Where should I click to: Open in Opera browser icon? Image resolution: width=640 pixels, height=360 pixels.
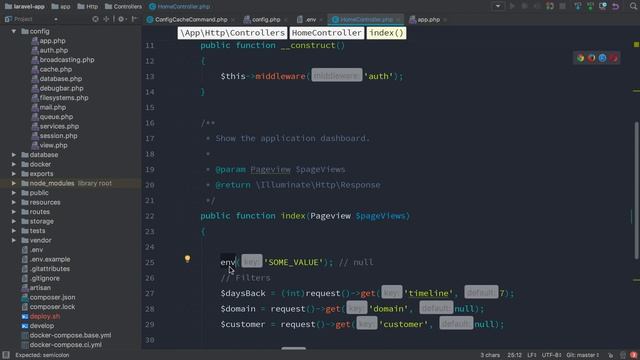coord(613,58)
